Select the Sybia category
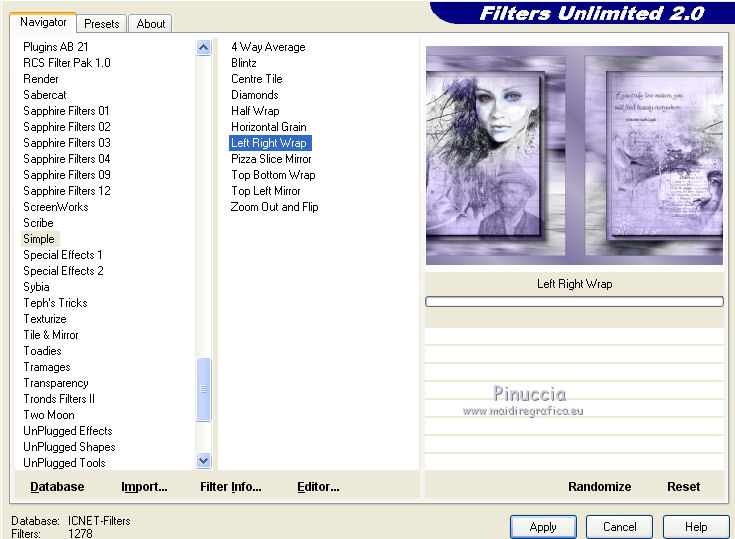The image size is (735, 539). [x=36, y=286]
